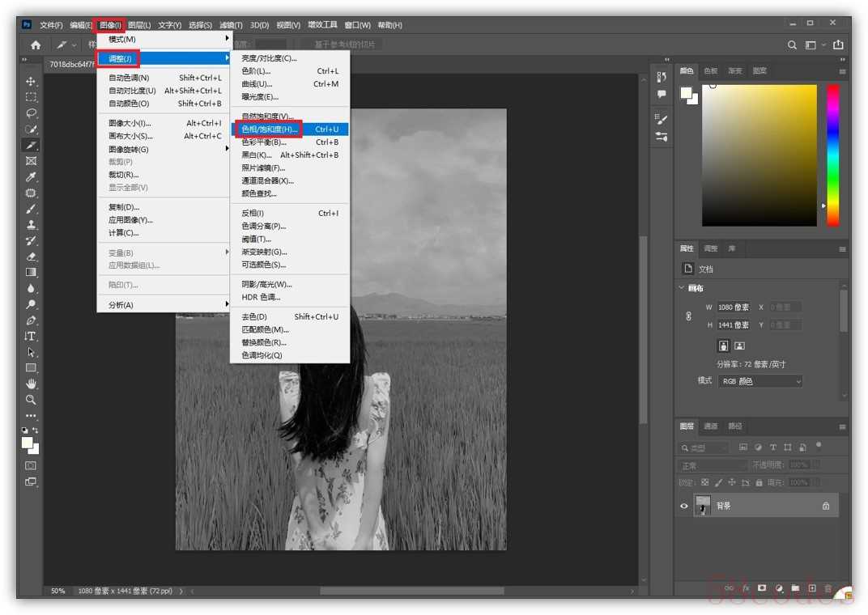Select the Path Selection tool
The height and width of the screenshot is (615, 868).
point(31,352)
